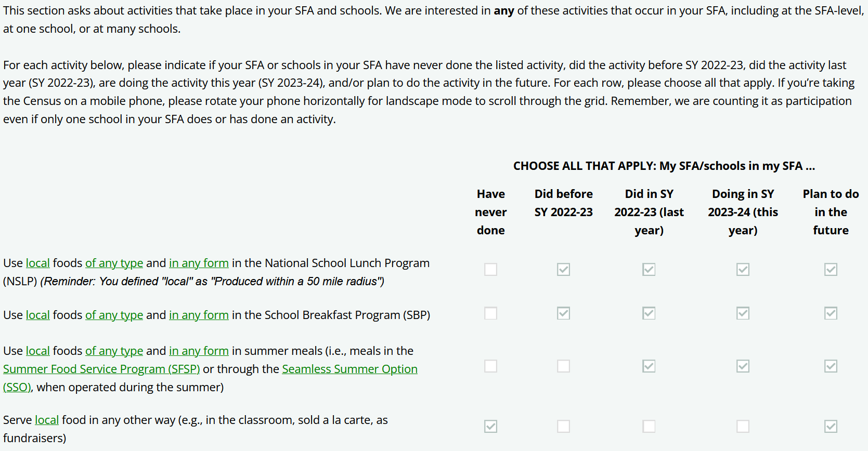Uncheck 'Did in SY 2022-23' for summer meals

point(649,366)
